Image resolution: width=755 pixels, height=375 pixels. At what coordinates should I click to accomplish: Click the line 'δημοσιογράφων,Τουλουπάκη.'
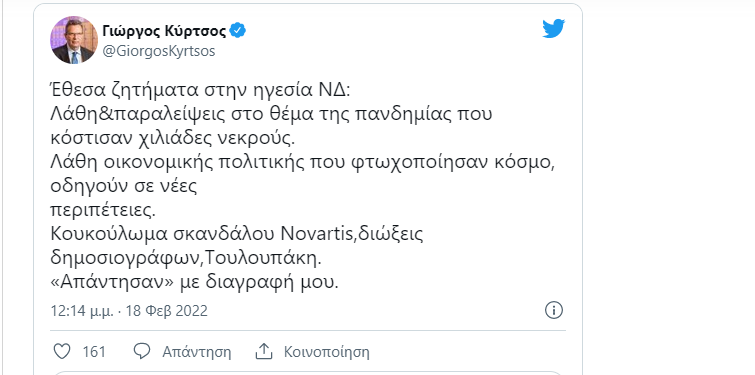(186, 259)
